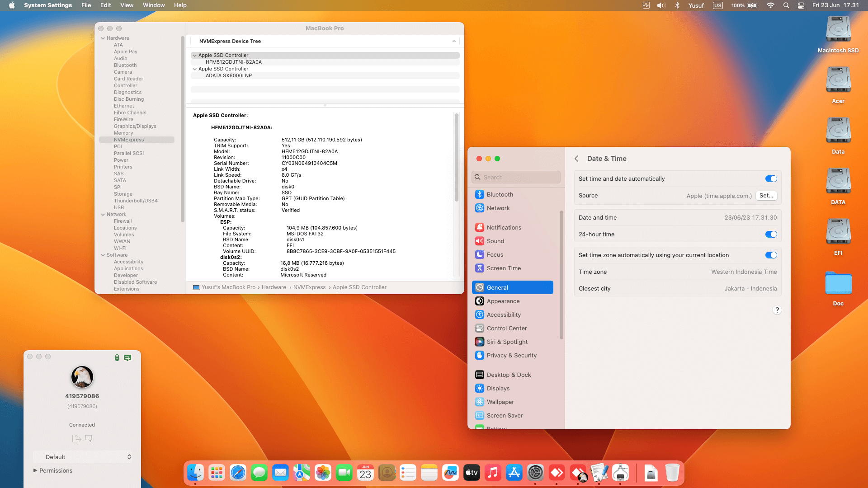Open the Window menu
This screenshot has width=868, height=488.
(x=154, y=5)
